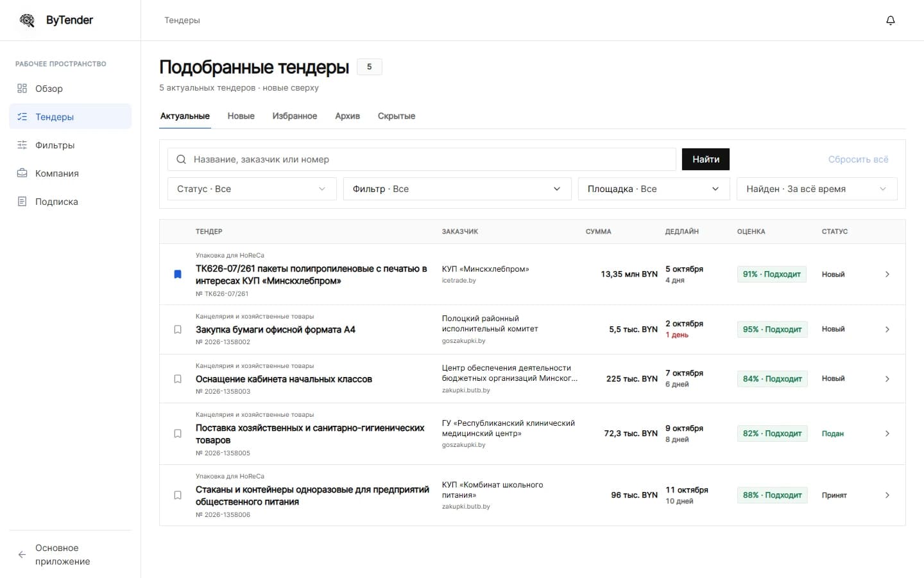924x578 pixels.
Task: Switch to the Скрытые tab
Action: coord(397,116)
